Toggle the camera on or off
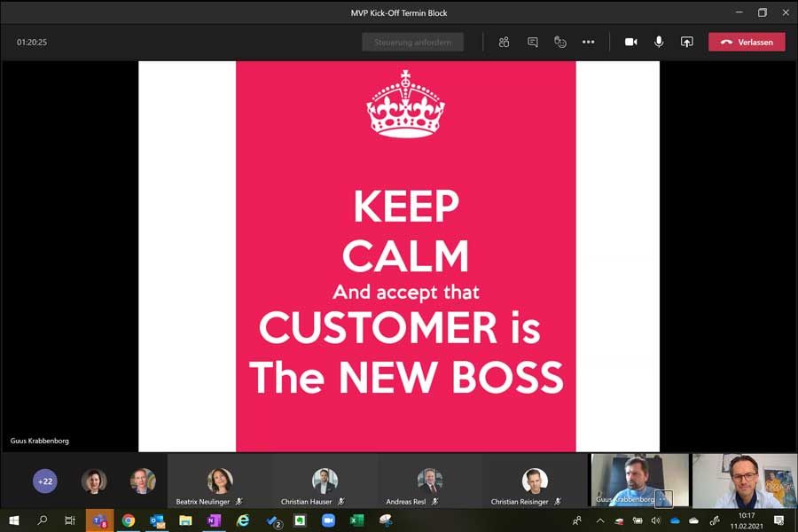Screen dimensions: 798x532 coord(630,42)
